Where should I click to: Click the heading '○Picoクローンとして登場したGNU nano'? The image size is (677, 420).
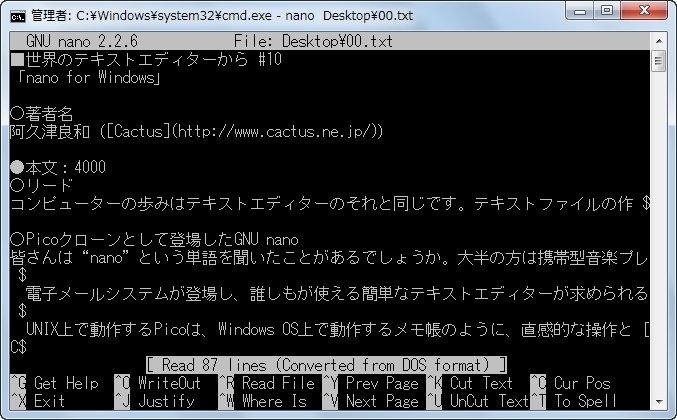[155, 239]
